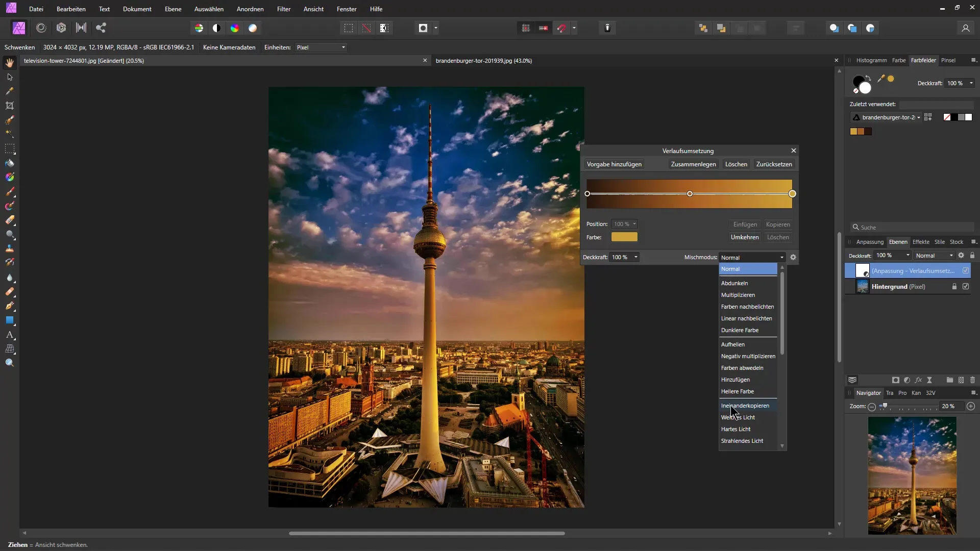Click the Invert Selection toolbar icon
Screen dimensions: 980x551
[x=384, y=28]
